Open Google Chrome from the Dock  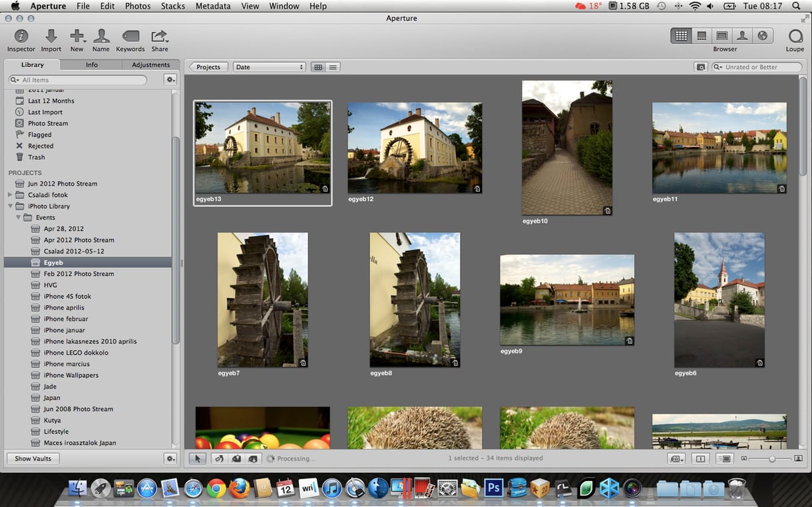click(216, 488)
